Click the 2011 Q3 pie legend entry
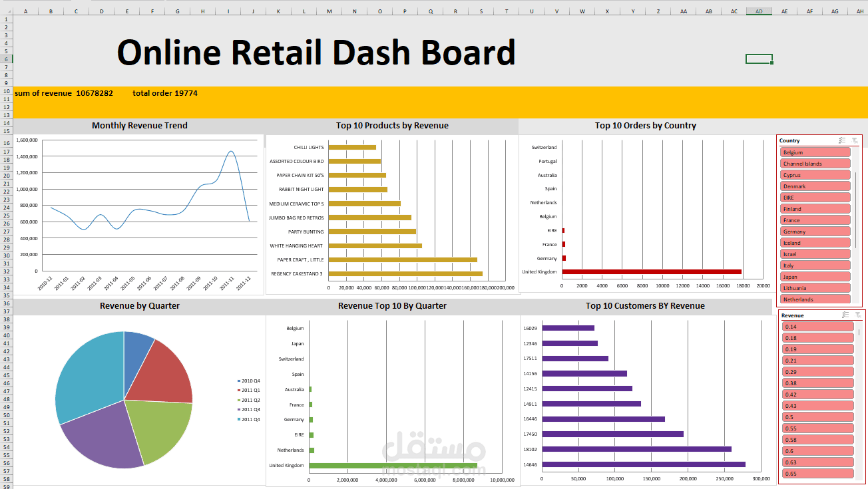This screenshot has height=489, width=868. pos(249,410)
